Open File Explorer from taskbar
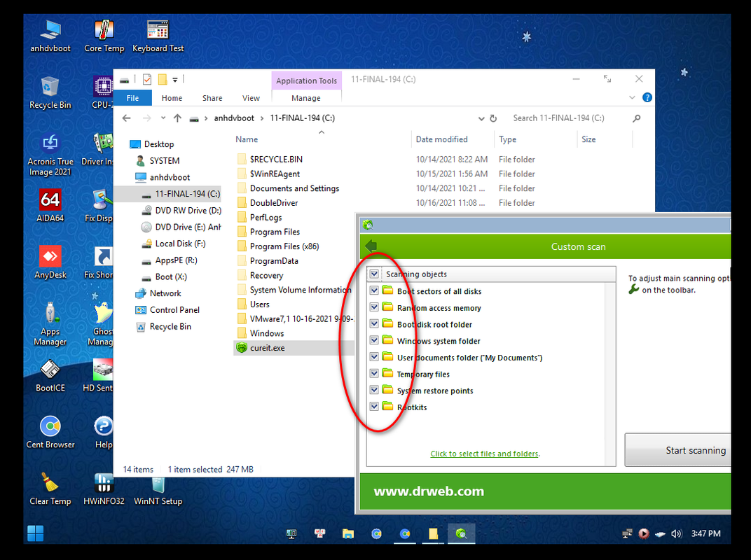Viewport: 751px width, 560px height. [348, 533]
